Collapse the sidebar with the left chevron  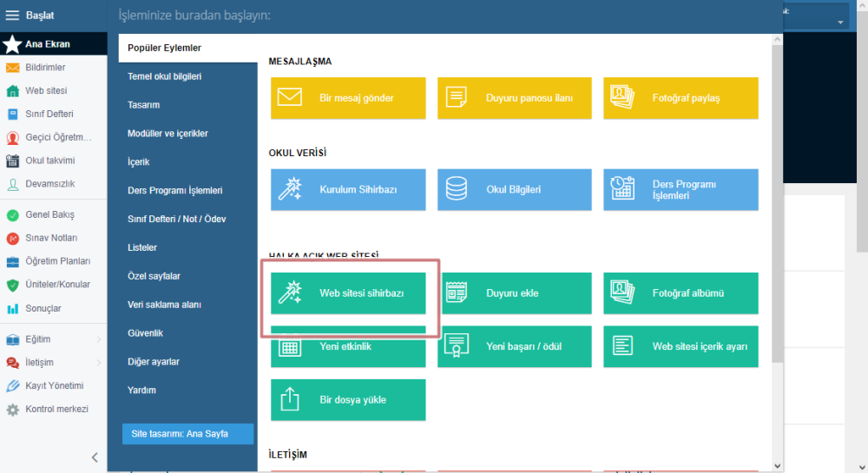[95, 457]
